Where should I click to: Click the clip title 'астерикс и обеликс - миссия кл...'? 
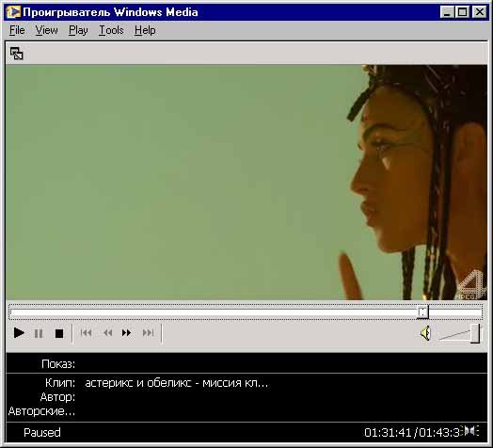click(x=176, y=383)
